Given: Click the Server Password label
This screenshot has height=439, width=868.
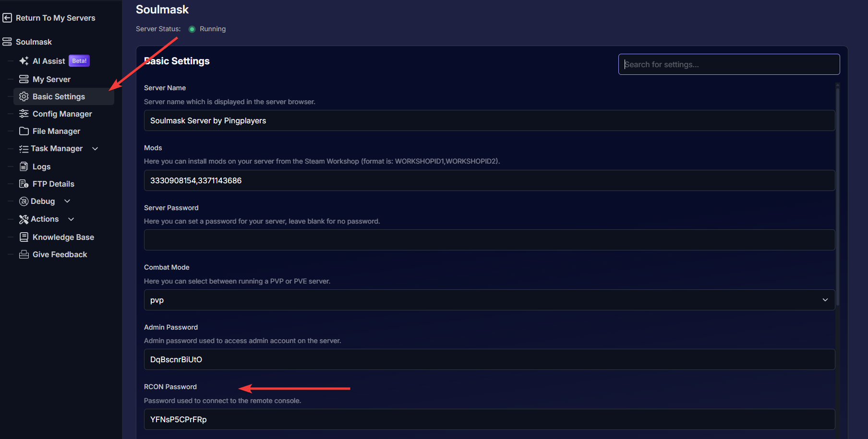Looking at the screenshot, I should 171,208.
